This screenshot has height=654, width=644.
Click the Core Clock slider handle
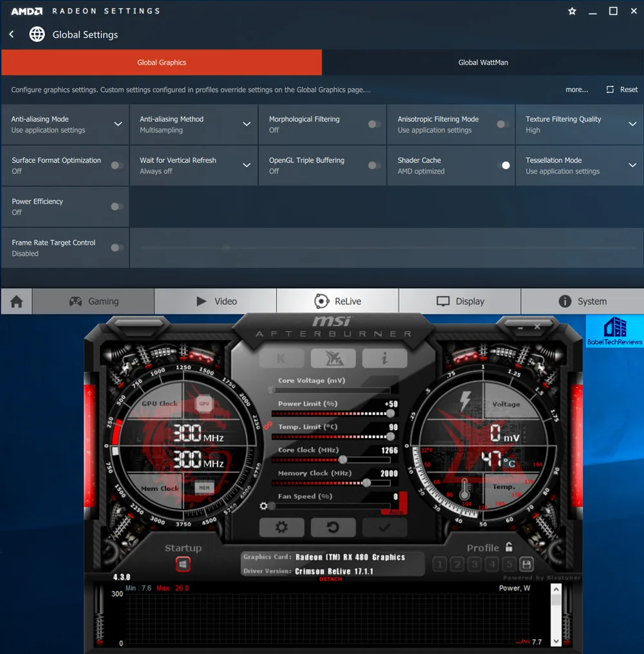tap(343, 459)
